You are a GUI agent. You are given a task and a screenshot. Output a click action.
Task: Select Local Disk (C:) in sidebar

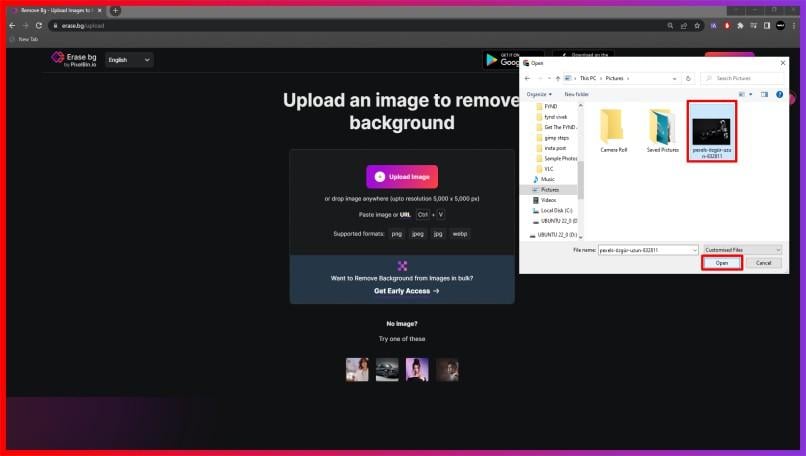(556, 210)
